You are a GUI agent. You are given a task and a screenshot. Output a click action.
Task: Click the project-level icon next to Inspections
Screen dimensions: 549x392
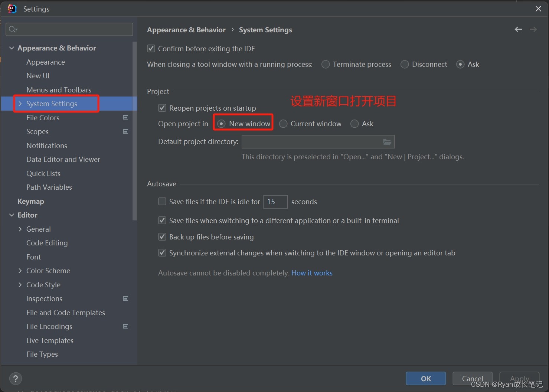point(125,298)
